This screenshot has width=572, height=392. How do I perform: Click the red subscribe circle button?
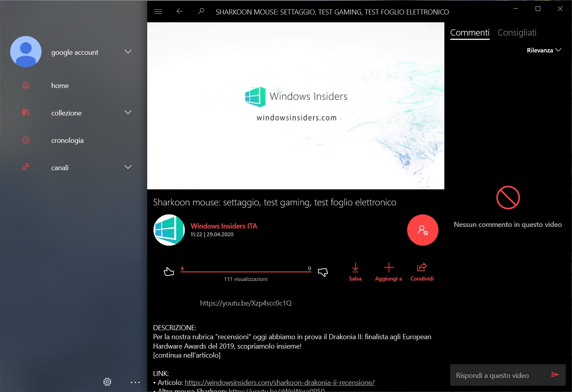point(423,230)
